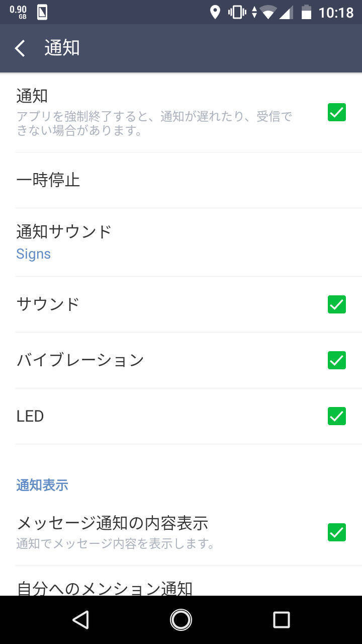Tap the location pin status icon
Viewport: 362px width, 644px height.
(x=215, y=12)
